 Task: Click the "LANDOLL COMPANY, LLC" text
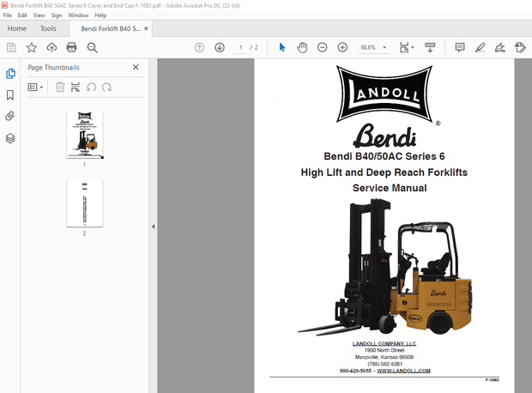coord(384,343)
